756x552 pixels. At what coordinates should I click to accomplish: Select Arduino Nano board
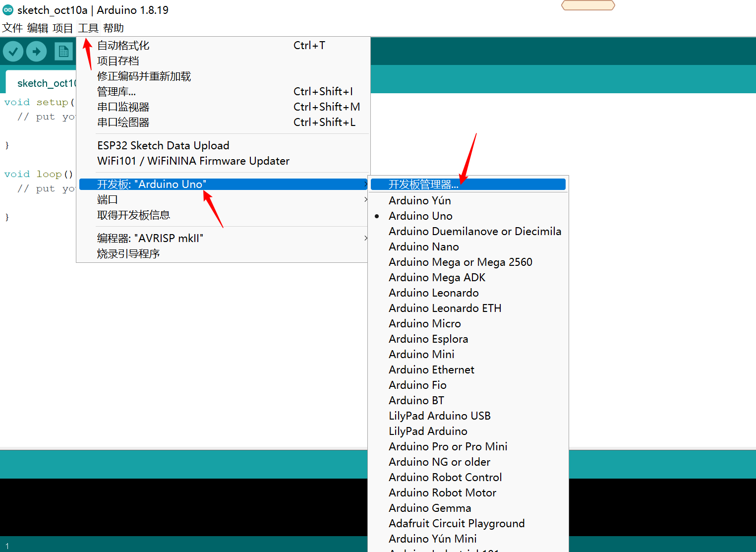[468, 246]
